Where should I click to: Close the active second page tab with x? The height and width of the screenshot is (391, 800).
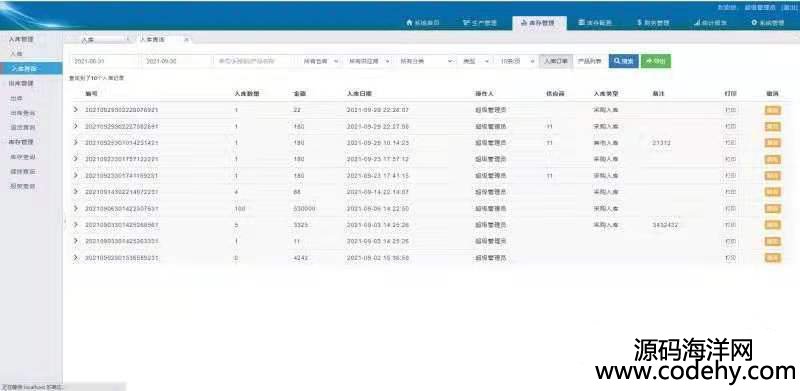(x=187, y=39)
